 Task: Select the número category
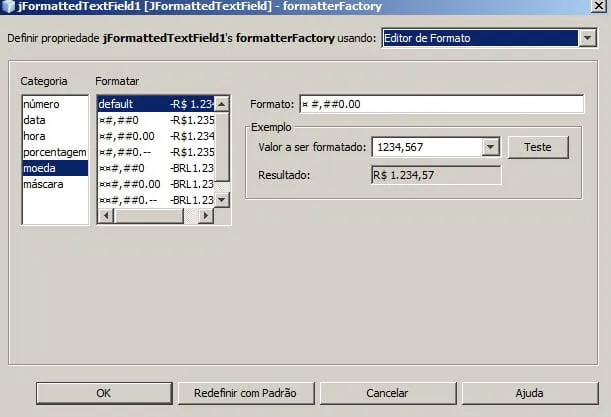click(42, 104)
